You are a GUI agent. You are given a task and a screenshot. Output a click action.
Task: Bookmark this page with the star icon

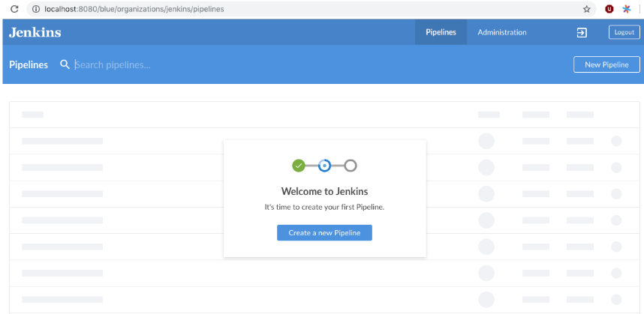[x=587, y=9]
